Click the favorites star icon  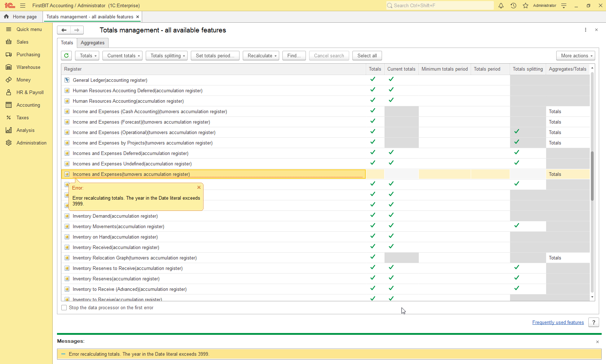pos(526,5)
